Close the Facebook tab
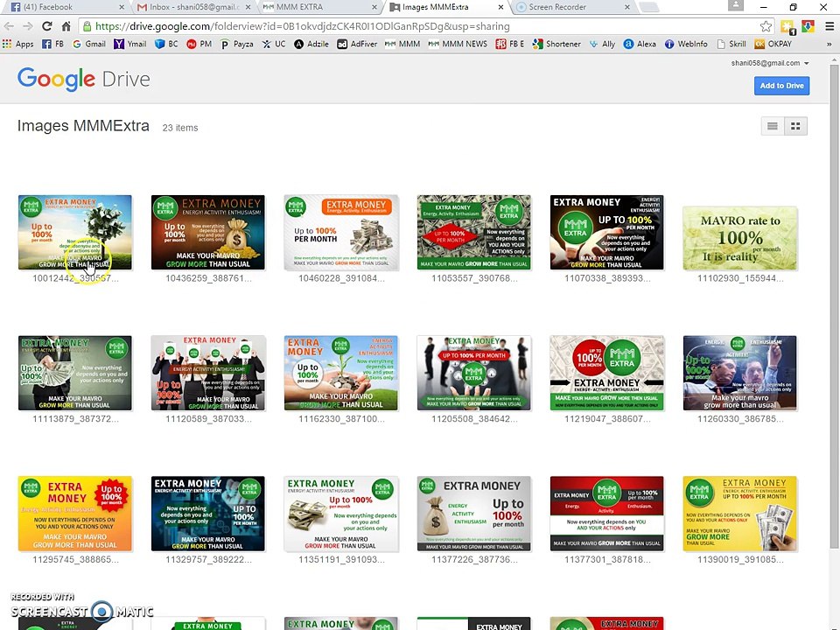 coord(122,7)
